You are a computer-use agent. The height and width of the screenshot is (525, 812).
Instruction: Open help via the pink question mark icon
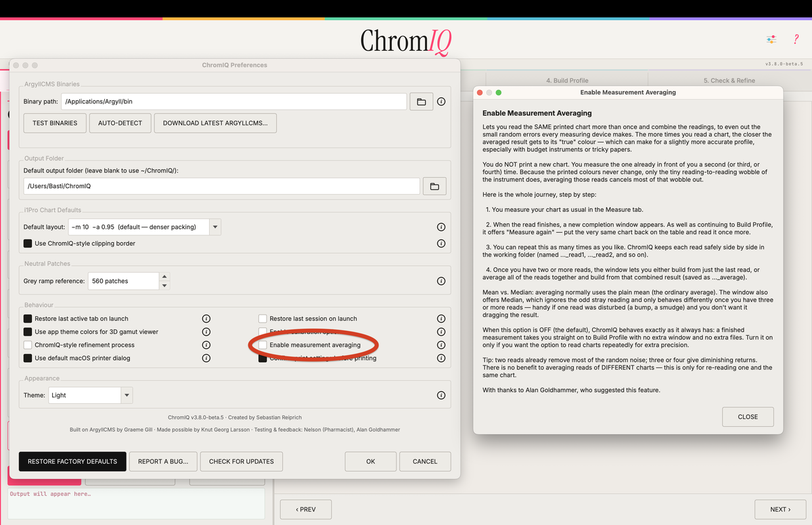tap(796, 39)
